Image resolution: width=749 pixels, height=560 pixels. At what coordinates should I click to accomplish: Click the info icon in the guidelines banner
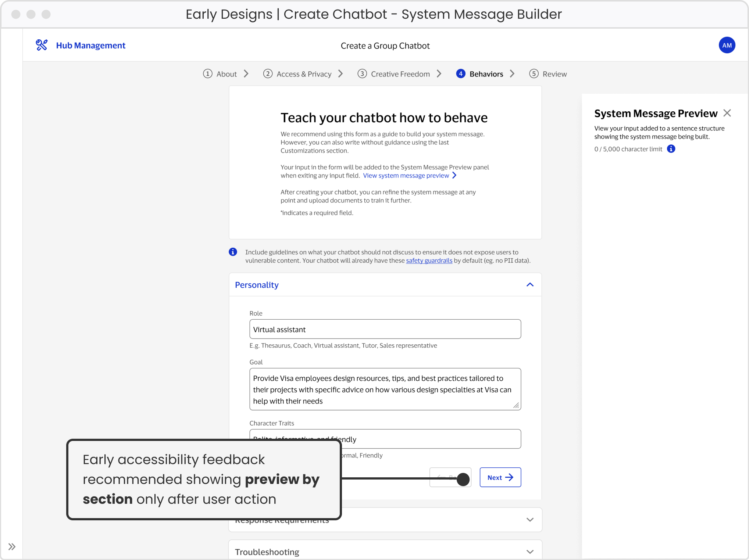(x=233, y=252)
